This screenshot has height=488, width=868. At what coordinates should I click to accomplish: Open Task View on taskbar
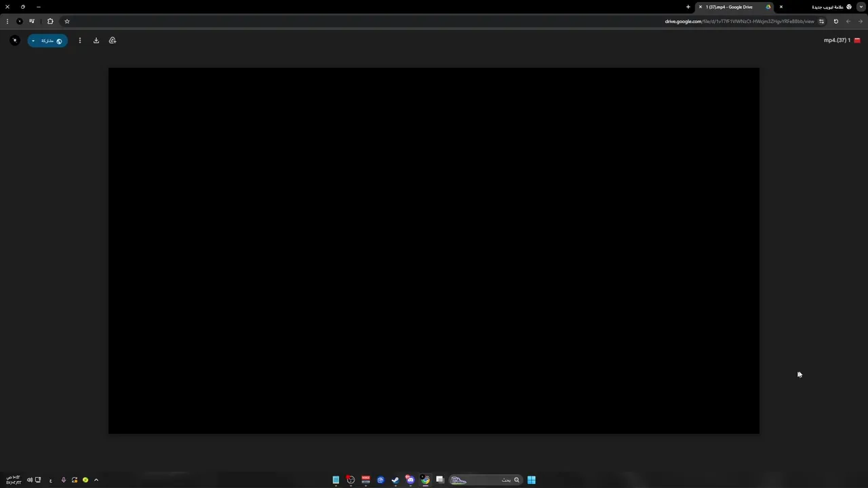pyautogui.click(x=440, y=480)
